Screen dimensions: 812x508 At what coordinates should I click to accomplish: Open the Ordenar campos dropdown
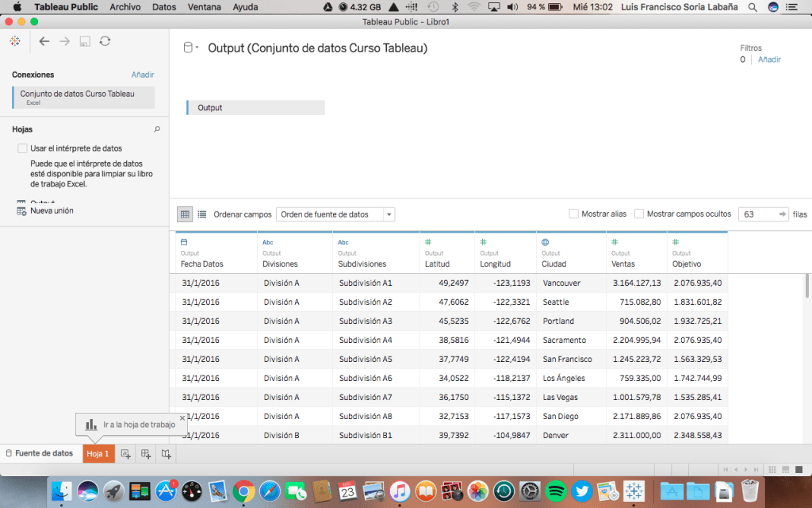(335, 214)
